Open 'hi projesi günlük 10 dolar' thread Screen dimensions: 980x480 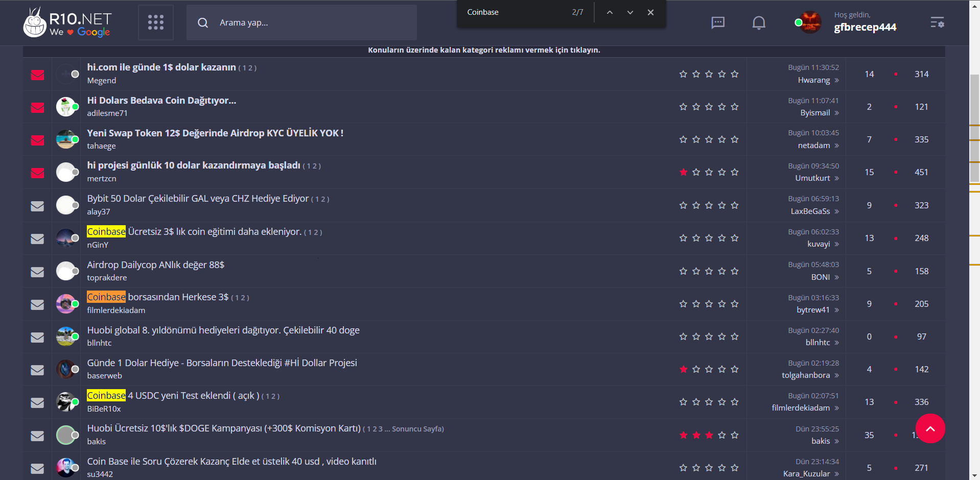[x=194, y=165]
